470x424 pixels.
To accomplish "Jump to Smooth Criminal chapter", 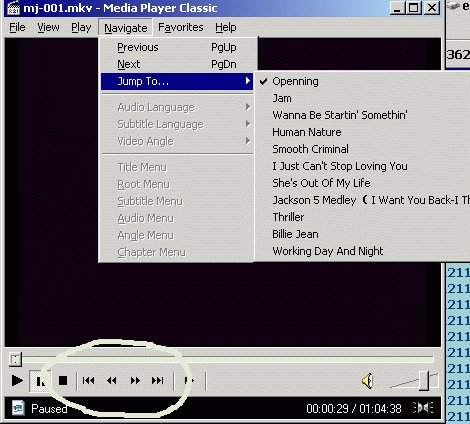I will pos(363,149).
